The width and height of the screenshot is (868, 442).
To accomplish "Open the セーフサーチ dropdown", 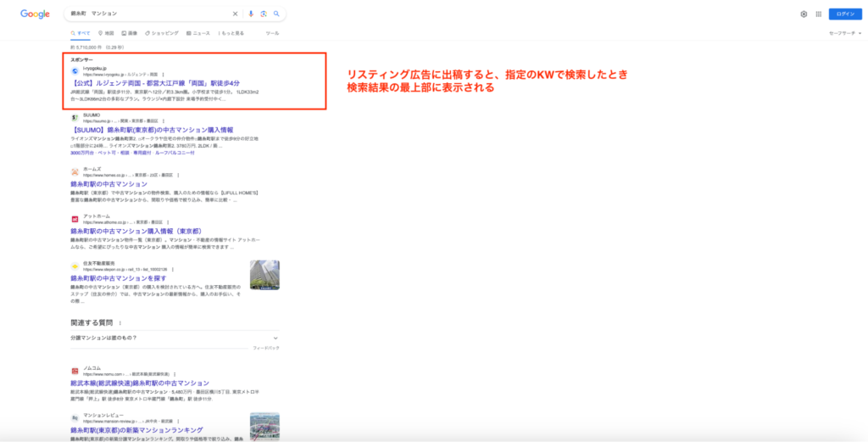I will (x=845, y=33).
